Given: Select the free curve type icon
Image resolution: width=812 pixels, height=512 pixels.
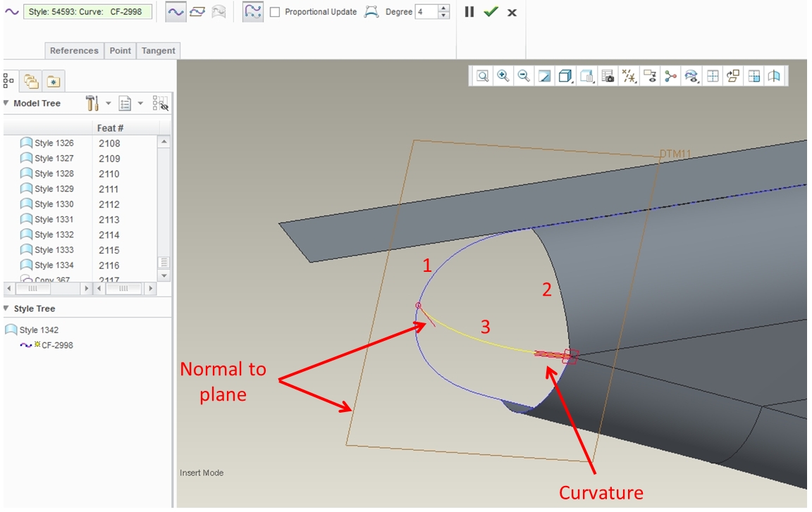Looking at the screenshot, I should point(176,12).
